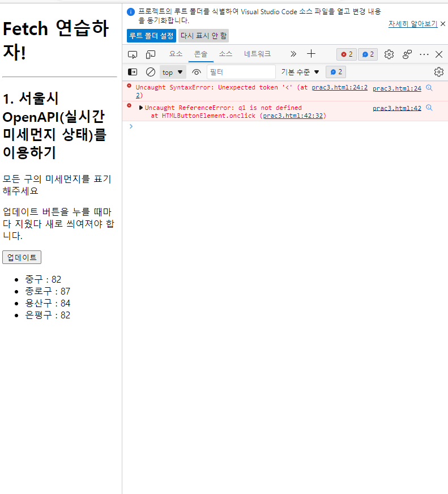The width and height of the screenshot is (448, 494).
Task: Click the list item 종로구 : 87
Action: [48, 291]
